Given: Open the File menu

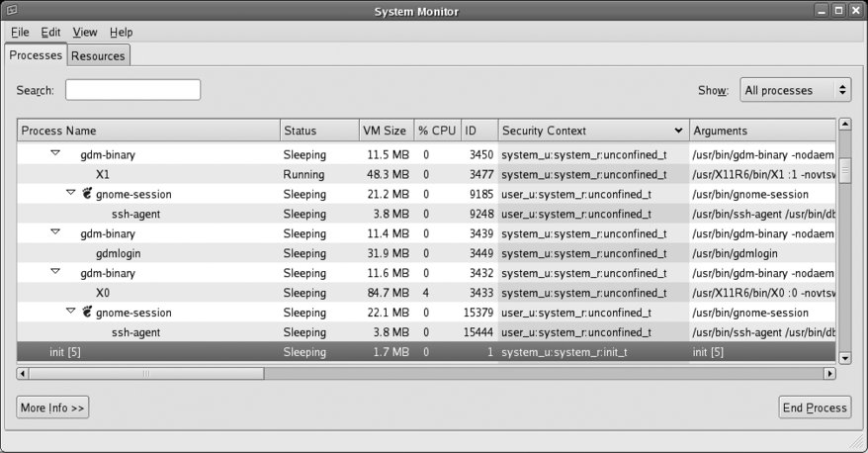Looking at the screenshot, I should click(x=20, y=32).
